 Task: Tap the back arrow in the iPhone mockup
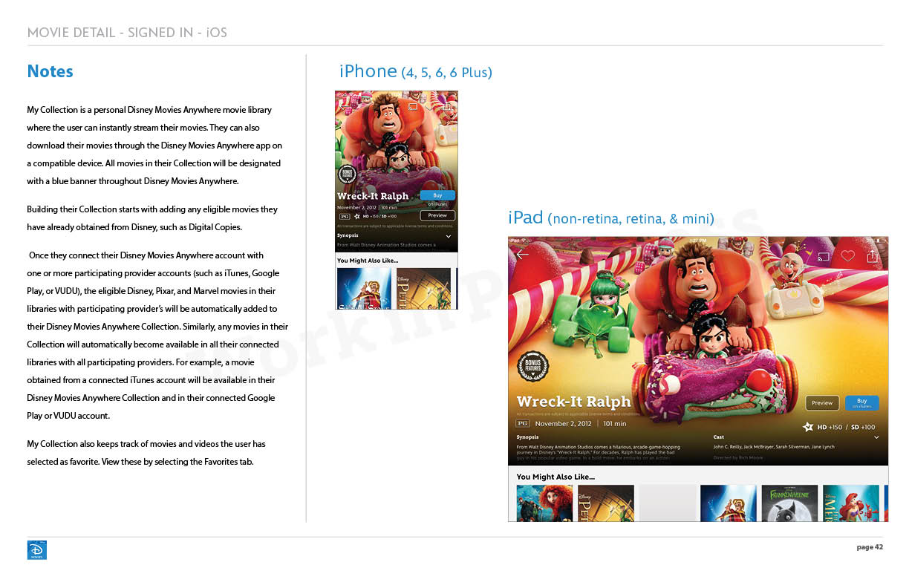click(345, 108)
